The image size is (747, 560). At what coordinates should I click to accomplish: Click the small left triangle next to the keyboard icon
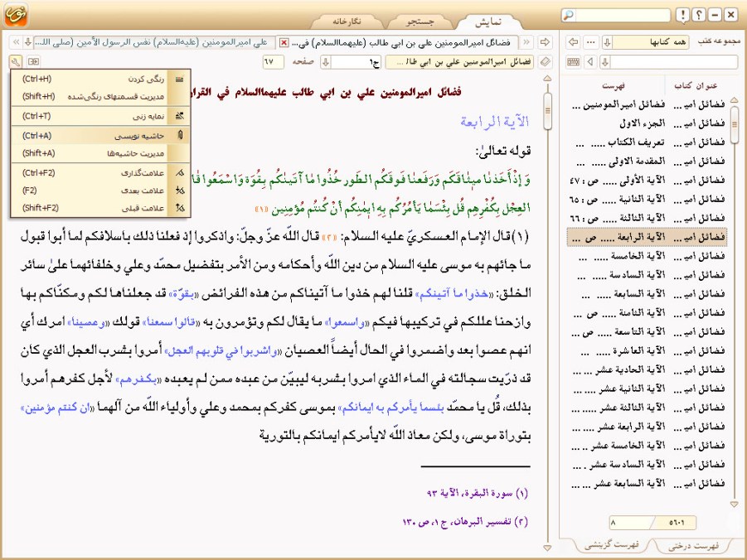point(591,62)
